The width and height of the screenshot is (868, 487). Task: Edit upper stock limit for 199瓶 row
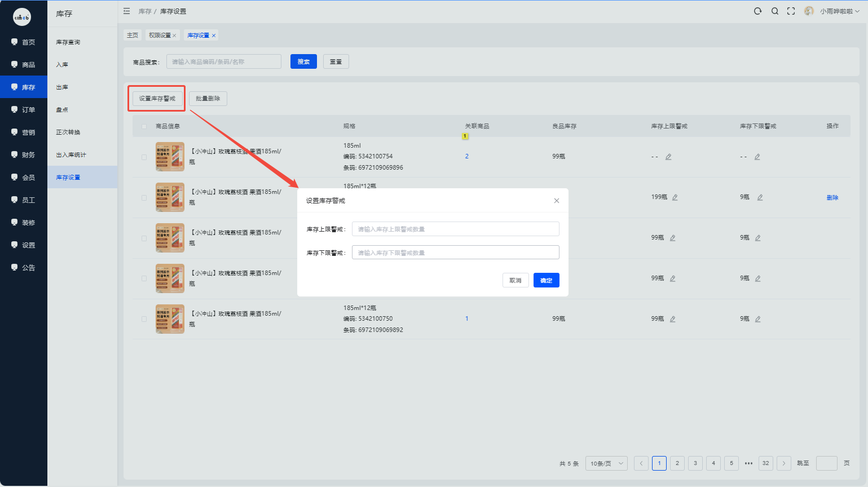(675, 197)
